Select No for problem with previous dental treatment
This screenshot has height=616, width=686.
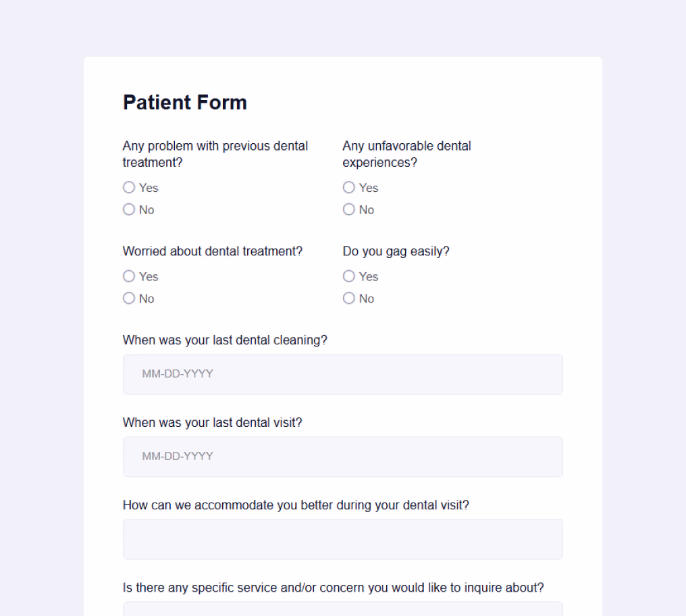(x=128, y=209)
